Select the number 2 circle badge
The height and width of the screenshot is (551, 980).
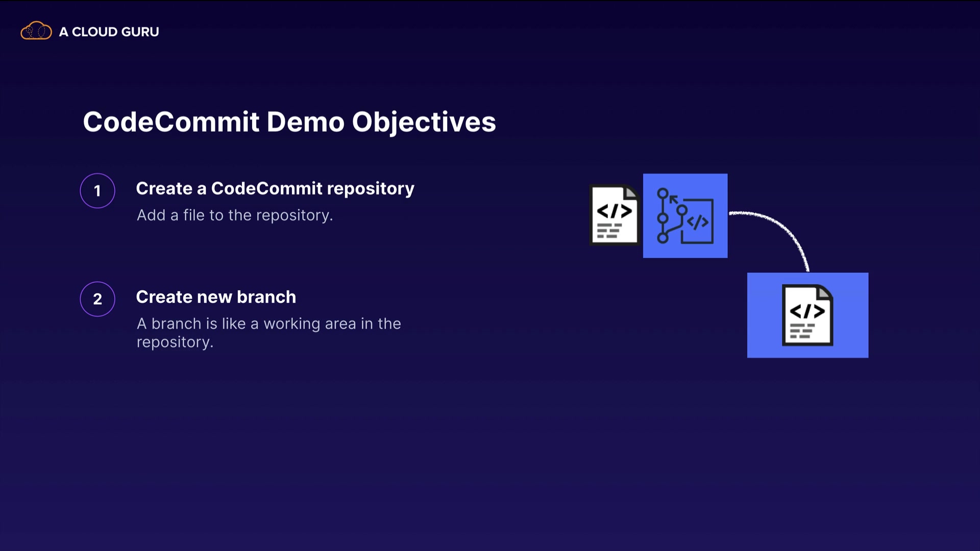tap(97, 299)
